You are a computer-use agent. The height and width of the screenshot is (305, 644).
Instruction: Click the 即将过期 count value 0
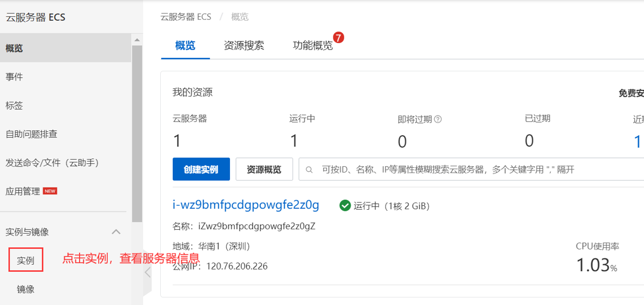click(403, 142)
